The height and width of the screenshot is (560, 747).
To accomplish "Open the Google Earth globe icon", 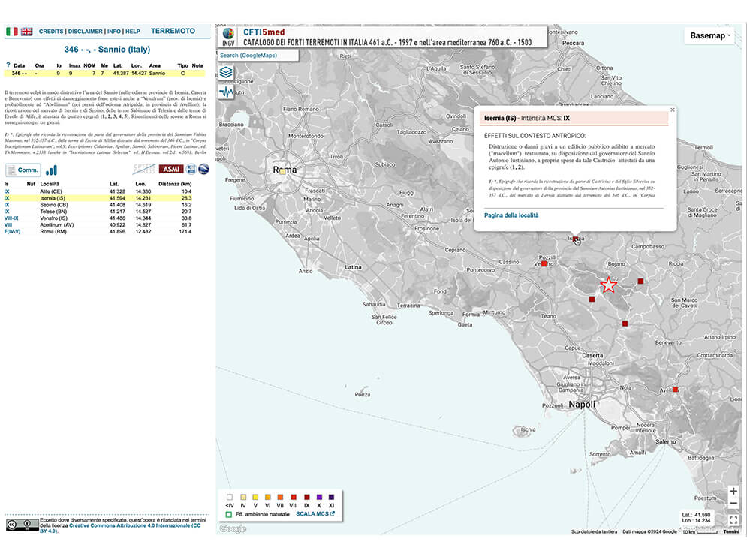I will pyautogui.click(x=203, y=169).
